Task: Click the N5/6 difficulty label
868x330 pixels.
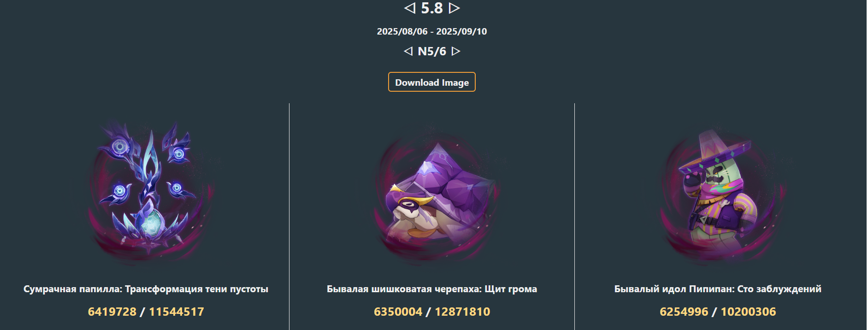Action: click(432, 51)
